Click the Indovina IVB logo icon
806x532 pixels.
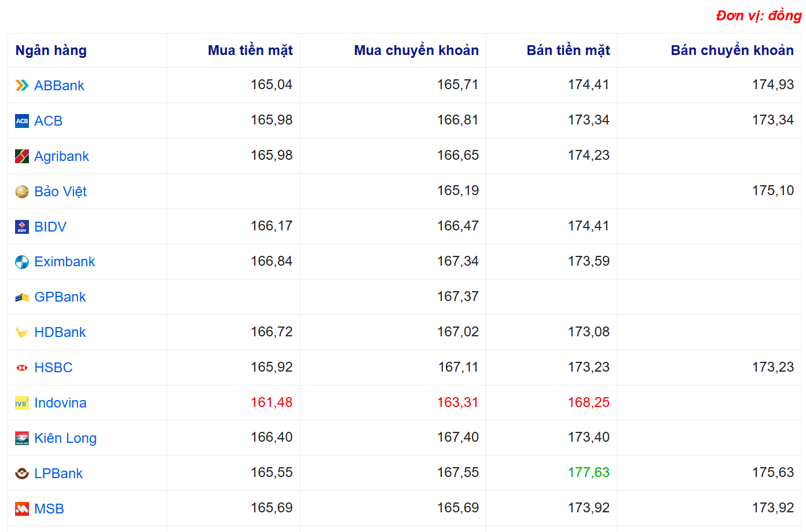coord(22,403)
